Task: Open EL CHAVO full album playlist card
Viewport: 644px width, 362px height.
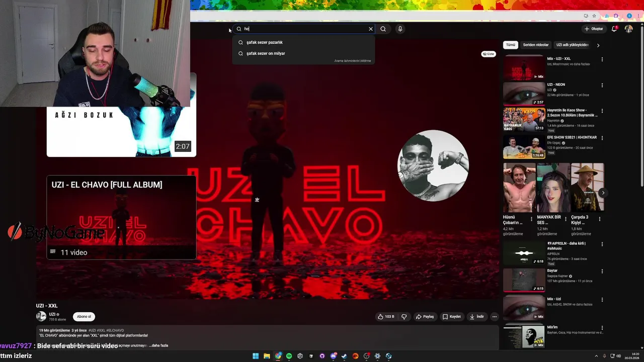Action: 121,217
